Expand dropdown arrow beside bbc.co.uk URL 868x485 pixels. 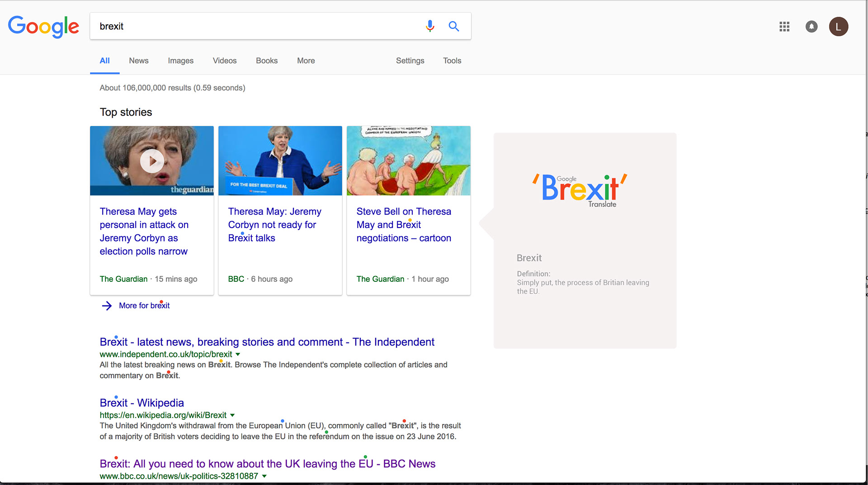click(x=264, y=476)
